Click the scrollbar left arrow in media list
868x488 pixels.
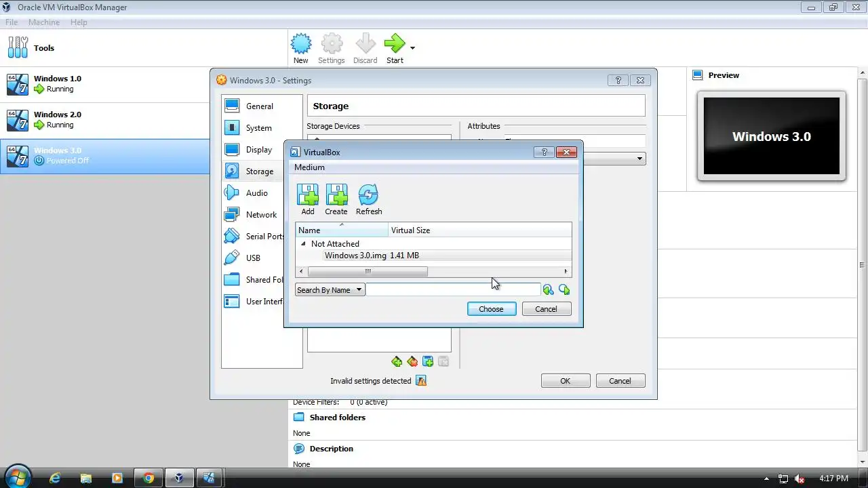(301, 271)
